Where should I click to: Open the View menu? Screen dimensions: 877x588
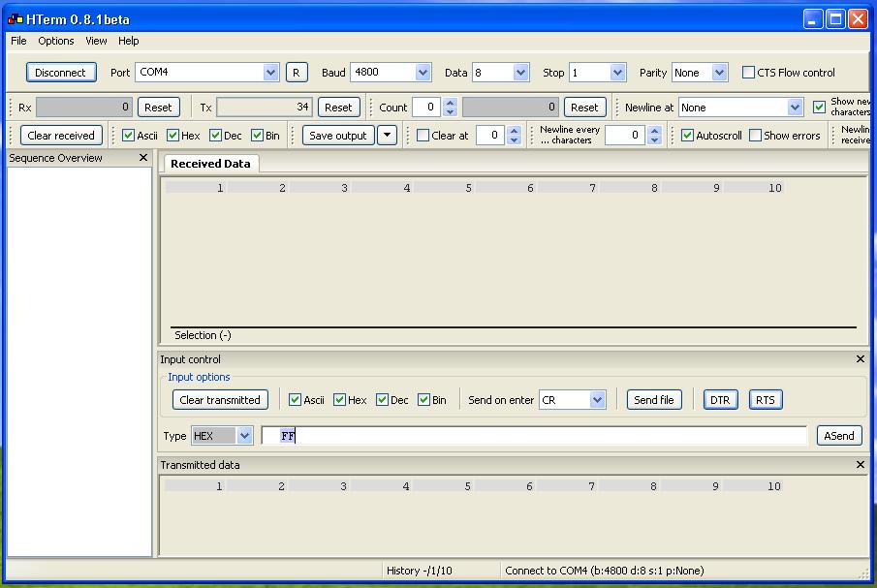pos(96,41)
